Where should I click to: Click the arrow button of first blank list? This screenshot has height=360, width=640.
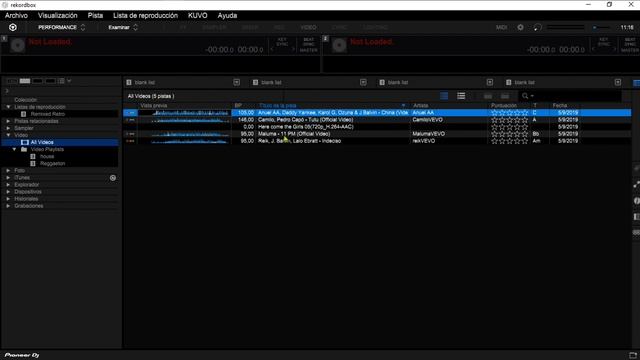[x=237, y=82]
